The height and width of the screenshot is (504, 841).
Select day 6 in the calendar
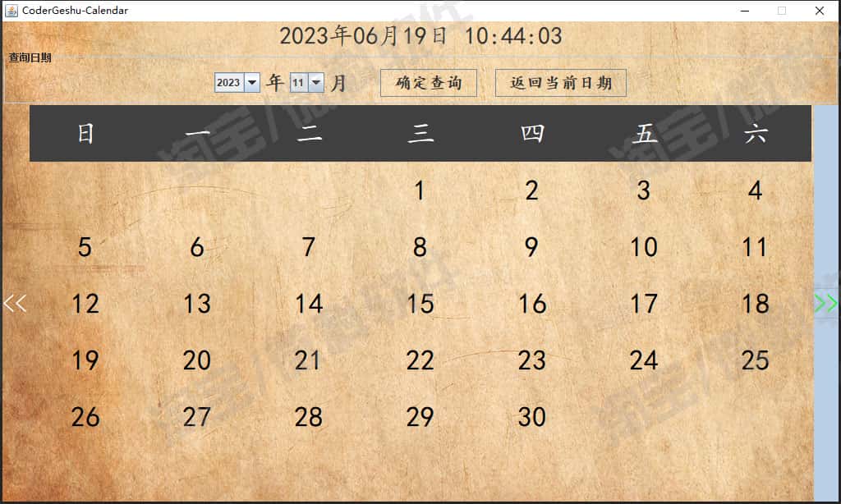(197, 247)
